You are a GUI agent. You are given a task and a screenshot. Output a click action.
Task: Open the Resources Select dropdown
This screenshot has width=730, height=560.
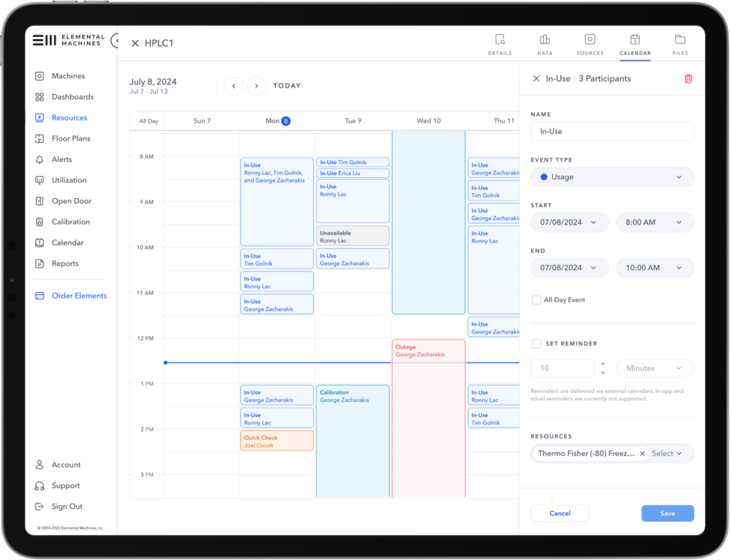667,454
